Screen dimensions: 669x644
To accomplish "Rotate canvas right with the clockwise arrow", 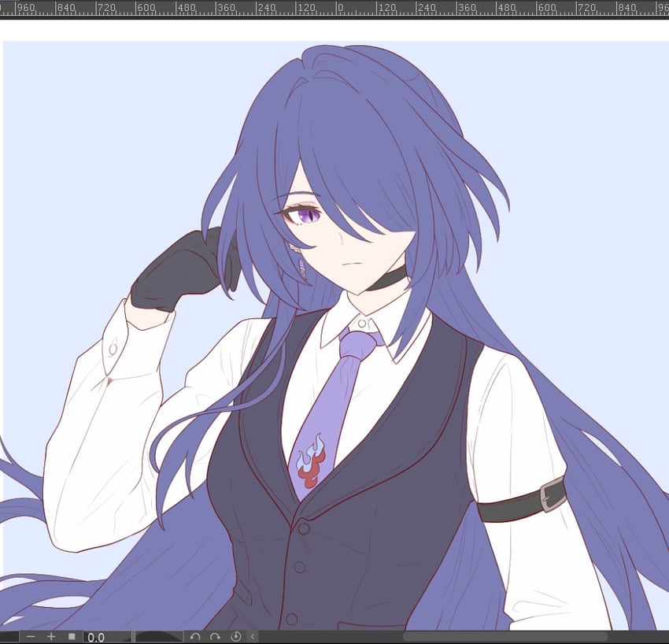I will click(215, 637).
